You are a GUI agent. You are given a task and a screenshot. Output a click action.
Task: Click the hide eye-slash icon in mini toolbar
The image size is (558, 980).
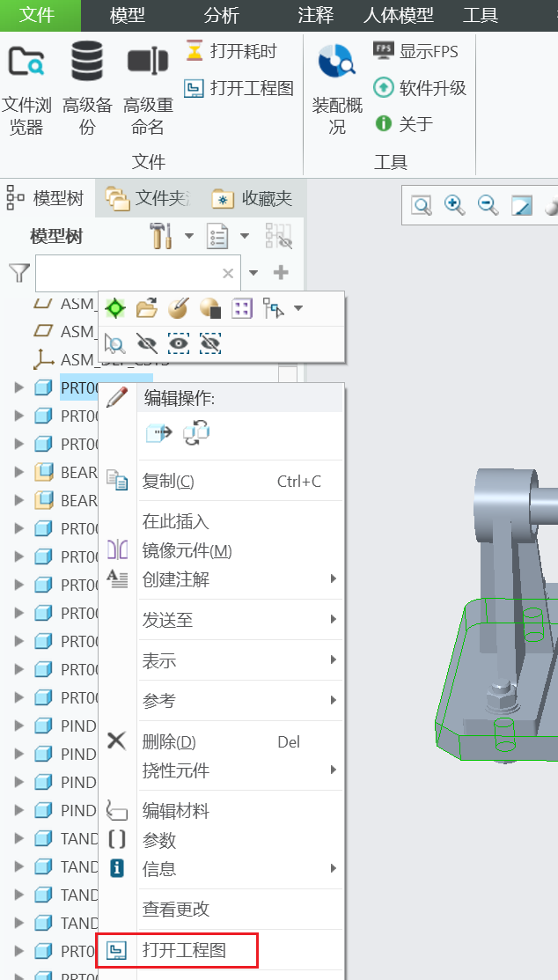tap(147, 343)
